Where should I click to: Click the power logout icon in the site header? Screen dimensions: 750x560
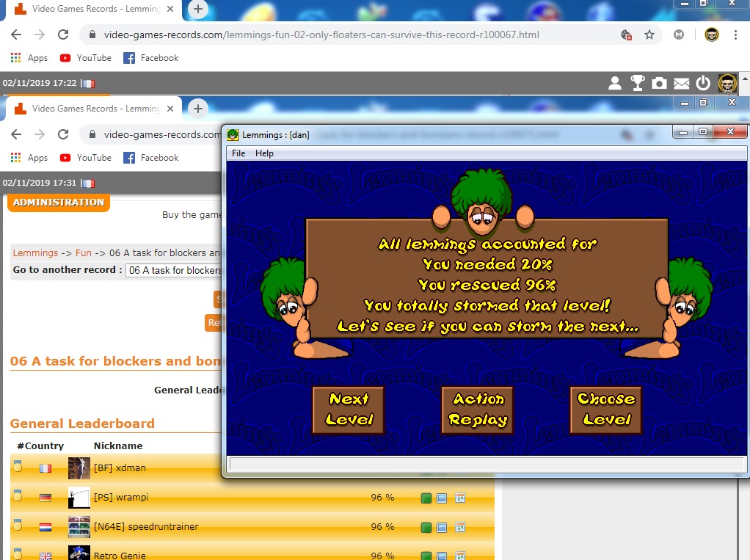[703, 84]
